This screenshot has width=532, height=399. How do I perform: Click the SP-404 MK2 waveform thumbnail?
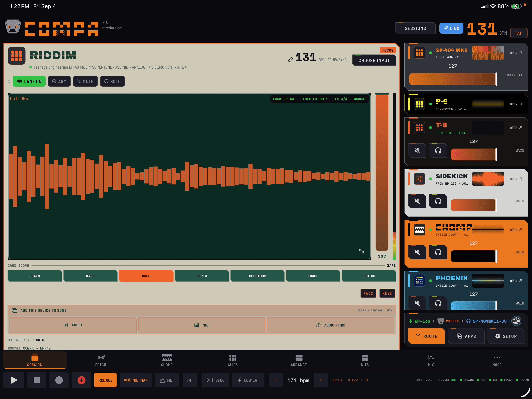[488, 53]
